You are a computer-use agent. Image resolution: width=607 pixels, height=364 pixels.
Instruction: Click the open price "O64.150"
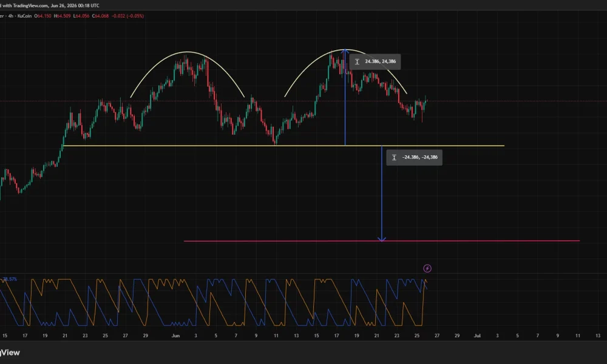pyautogui.click(x=42, y=16)
